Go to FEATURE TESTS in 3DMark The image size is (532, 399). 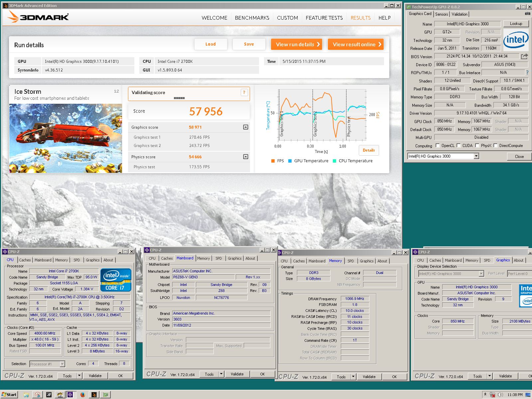coord(324,18)
